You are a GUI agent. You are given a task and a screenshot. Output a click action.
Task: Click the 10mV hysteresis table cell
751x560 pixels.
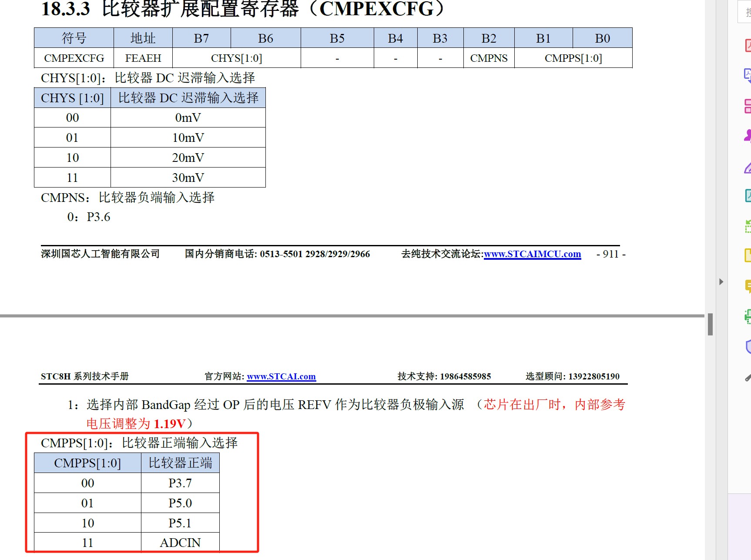pos(188,137)
